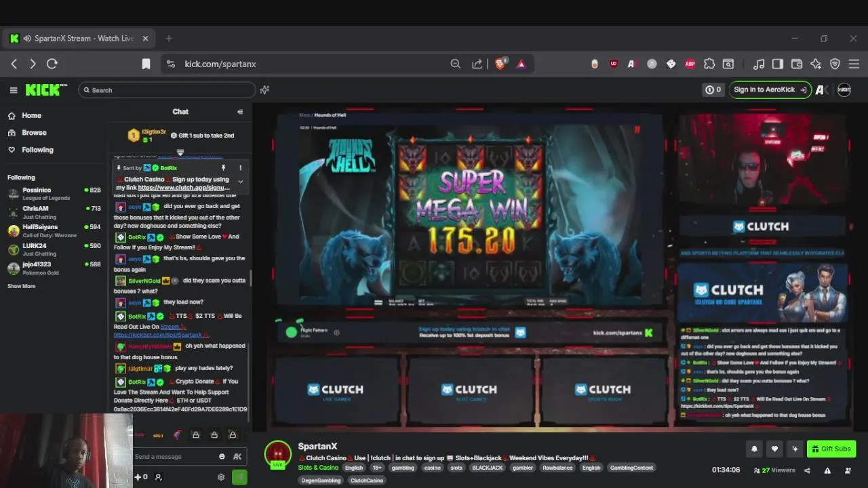868x488 pixels.
Task: Open the Kick hamburger menu
Action: point(14,89)
